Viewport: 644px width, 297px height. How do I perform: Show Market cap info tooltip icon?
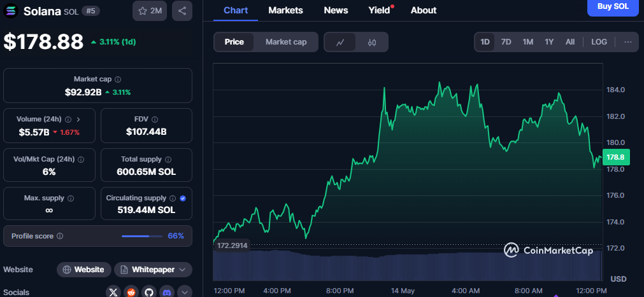[x=118, y=79]
